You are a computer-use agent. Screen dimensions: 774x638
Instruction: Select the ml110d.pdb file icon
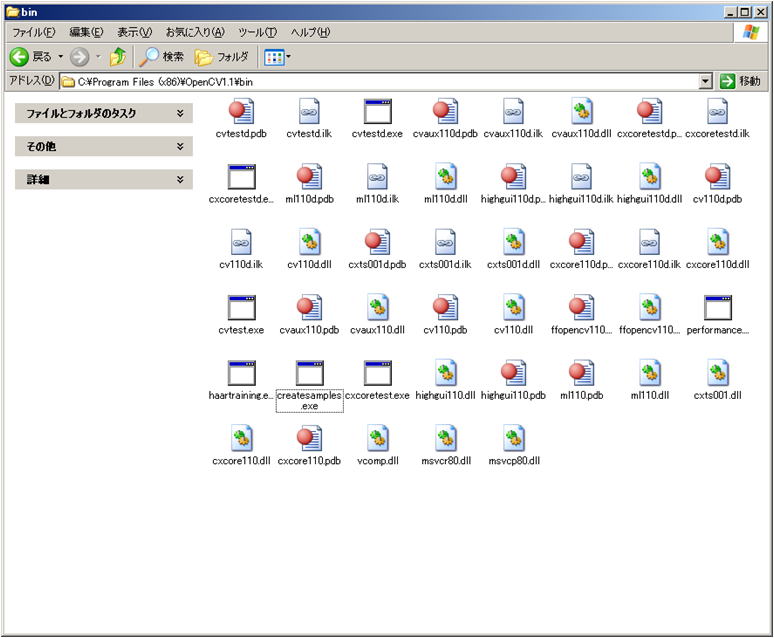(x=309, y=177)
